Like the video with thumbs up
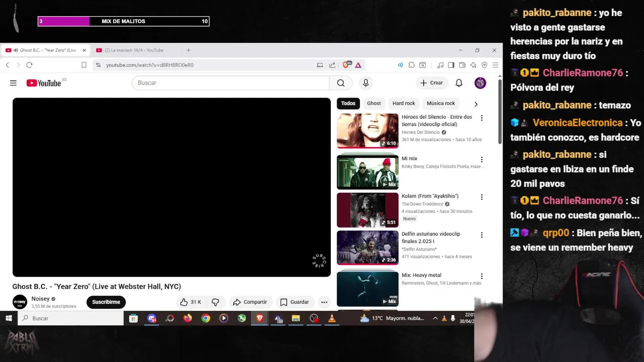Image resolution: width=644 pixels, height=362 pixels. pos(190,302)
